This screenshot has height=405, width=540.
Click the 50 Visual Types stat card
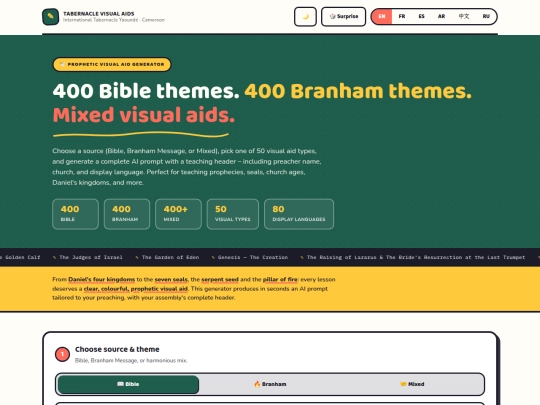tap(232, 214)
